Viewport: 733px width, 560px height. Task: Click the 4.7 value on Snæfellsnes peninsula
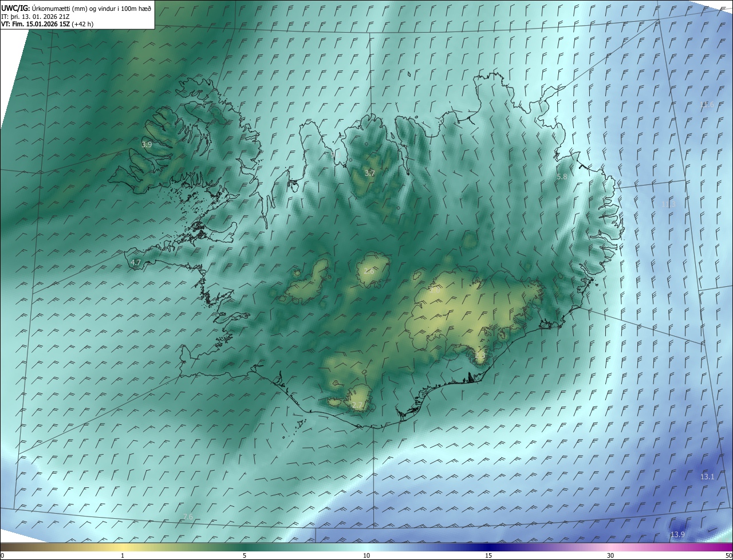(x=136, y=262)
